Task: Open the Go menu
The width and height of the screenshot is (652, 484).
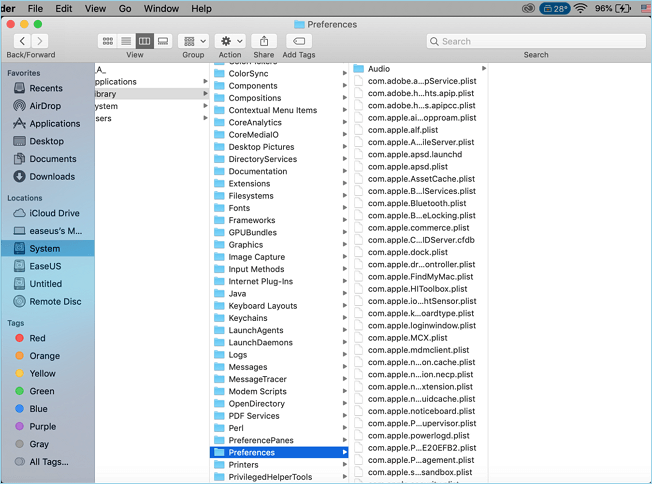Action: [x=125, y=9]
